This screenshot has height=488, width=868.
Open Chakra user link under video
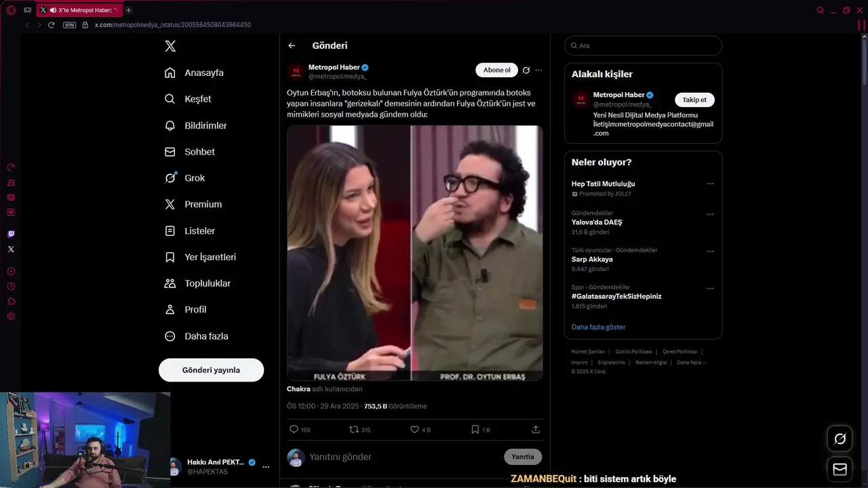tap(298, 389)
